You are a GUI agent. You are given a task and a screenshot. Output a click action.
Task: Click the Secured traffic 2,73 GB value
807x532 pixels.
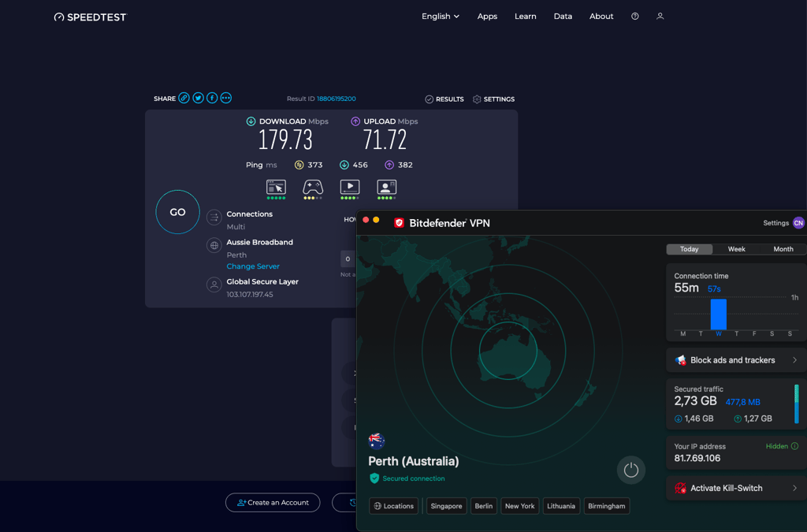pos(695,401)
